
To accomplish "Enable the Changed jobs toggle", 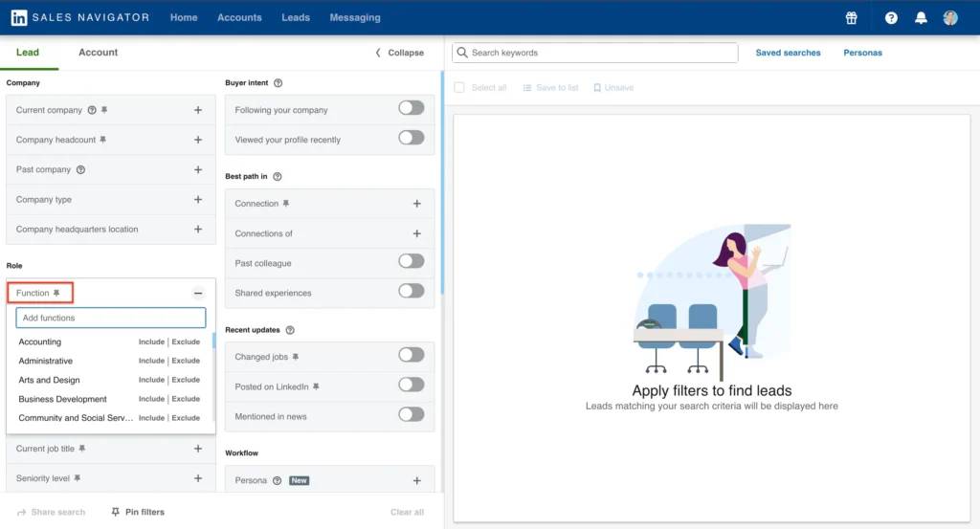I will point(411,355).
